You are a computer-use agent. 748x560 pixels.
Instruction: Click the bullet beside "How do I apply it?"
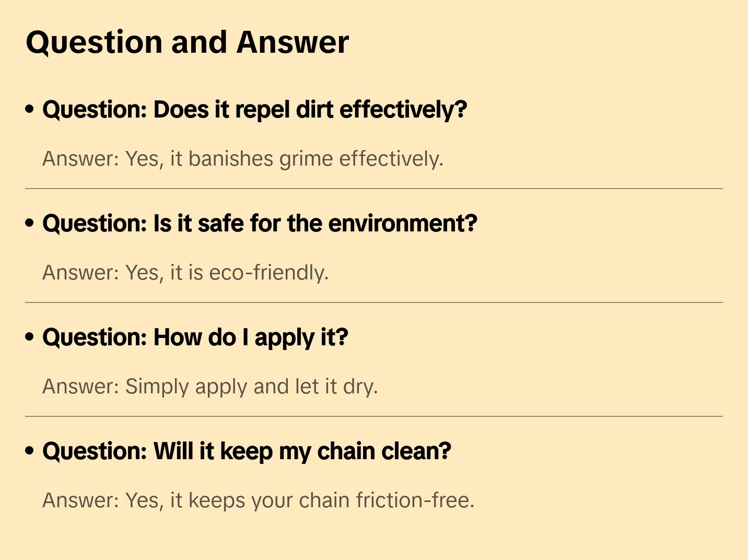(30, 337)
